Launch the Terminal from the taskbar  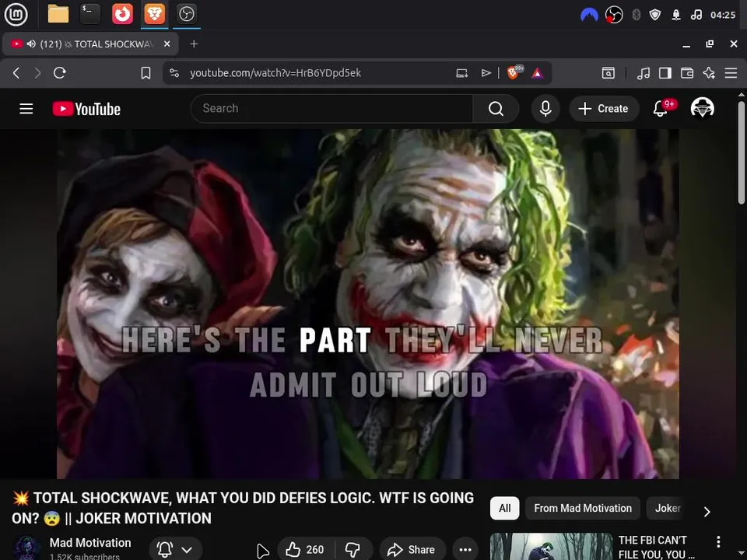90,14
